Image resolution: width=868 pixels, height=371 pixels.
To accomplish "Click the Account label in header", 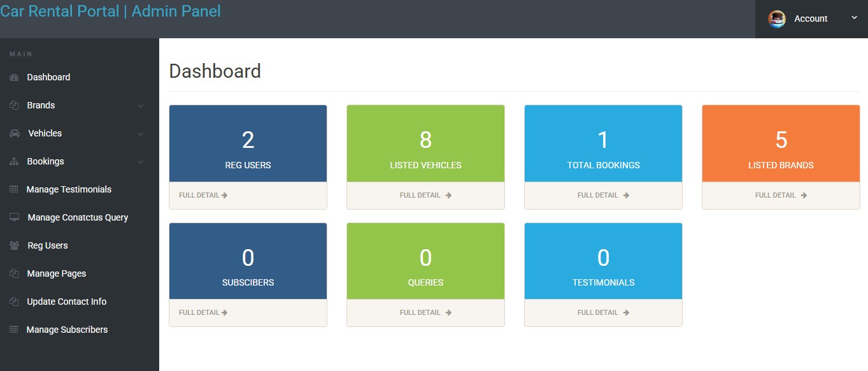I will [x=811, y=19].
